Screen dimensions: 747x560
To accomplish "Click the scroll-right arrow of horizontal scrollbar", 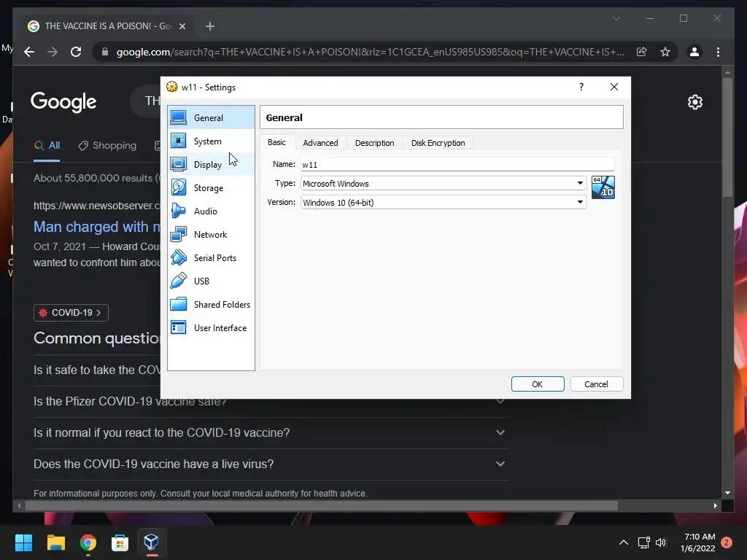I will [715, 506].
